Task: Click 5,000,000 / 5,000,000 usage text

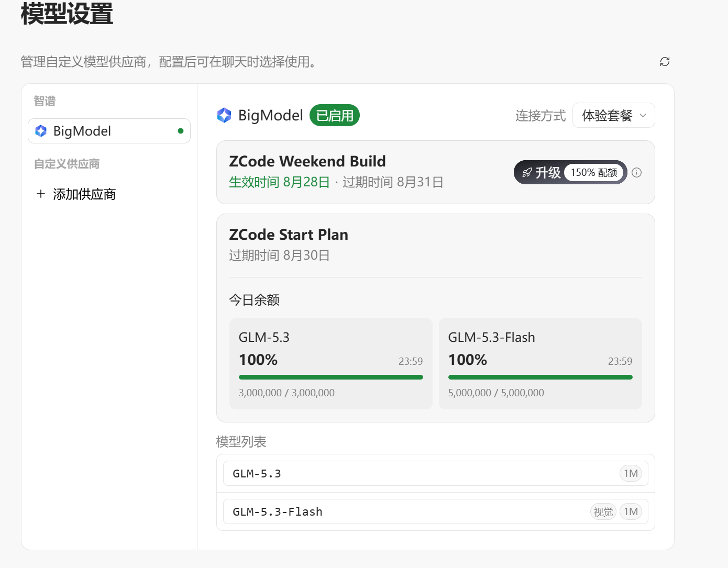Action: coord(496,393)
